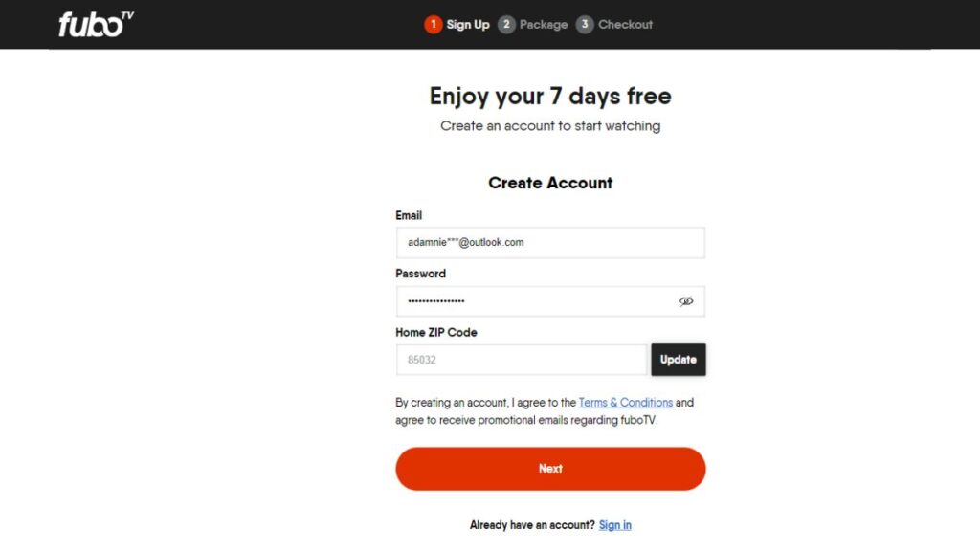Follow the Sign in link
980x551 pixels.
[615, 525]
